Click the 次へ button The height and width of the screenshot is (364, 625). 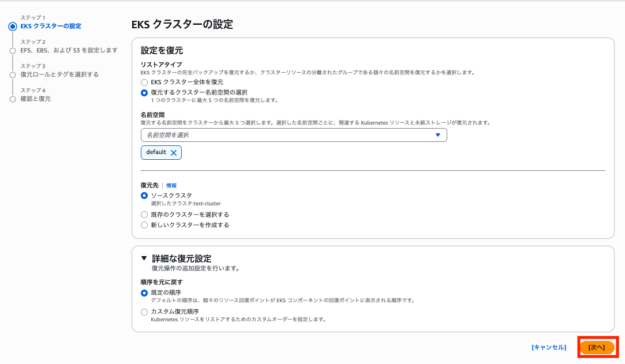597,347
